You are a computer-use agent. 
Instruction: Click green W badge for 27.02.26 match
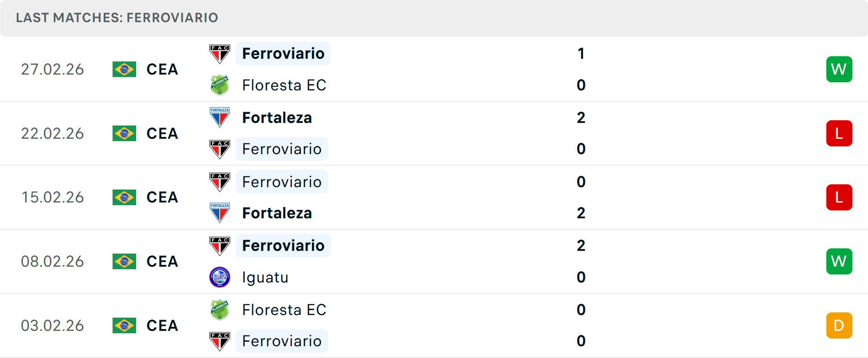click(x=839, y=69)
